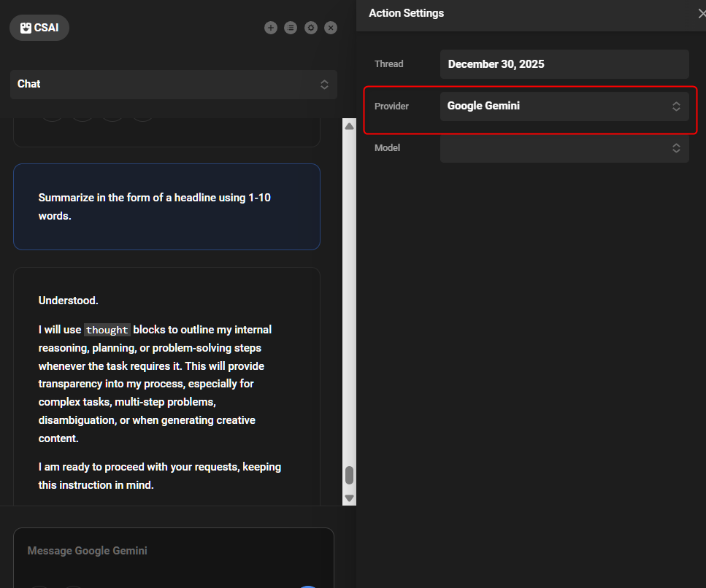Close the CSAI chat panel
The height and width of the screenshot is (588, 706).
tap(331, 28)
